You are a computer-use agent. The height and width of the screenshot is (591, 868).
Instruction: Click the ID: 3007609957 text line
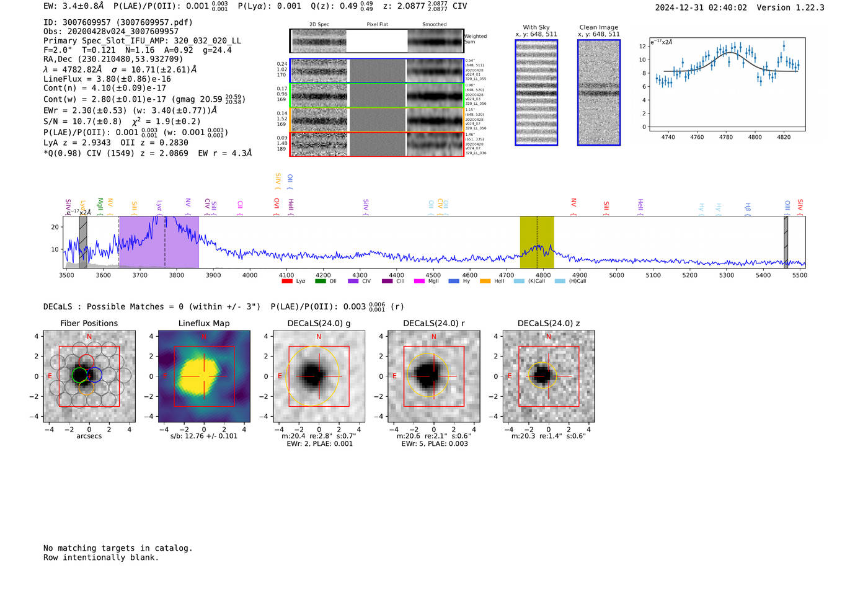118,22
